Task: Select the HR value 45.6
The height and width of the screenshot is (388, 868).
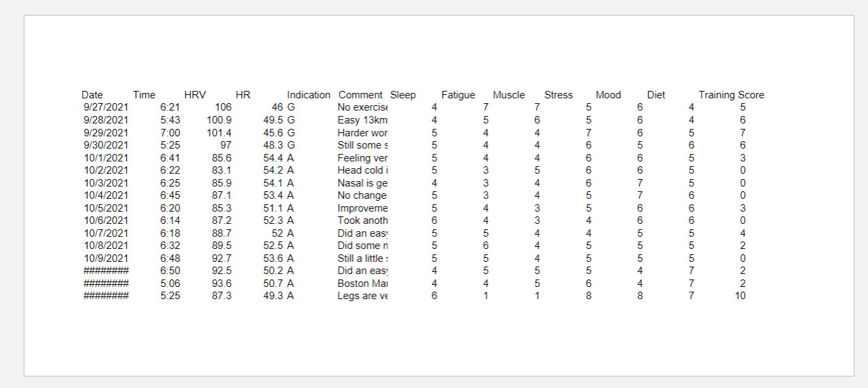Action: tap(273, 133)
